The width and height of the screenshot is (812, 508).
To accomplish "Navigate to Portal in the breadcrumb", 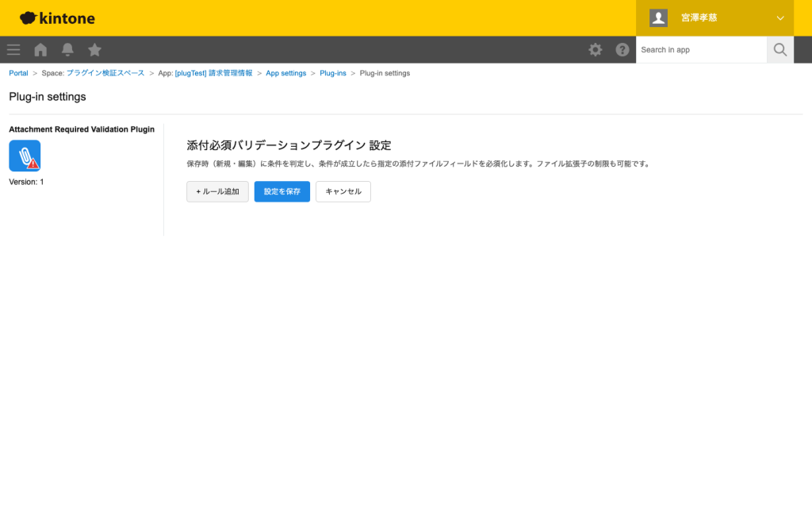I will (x=17, y=72).
